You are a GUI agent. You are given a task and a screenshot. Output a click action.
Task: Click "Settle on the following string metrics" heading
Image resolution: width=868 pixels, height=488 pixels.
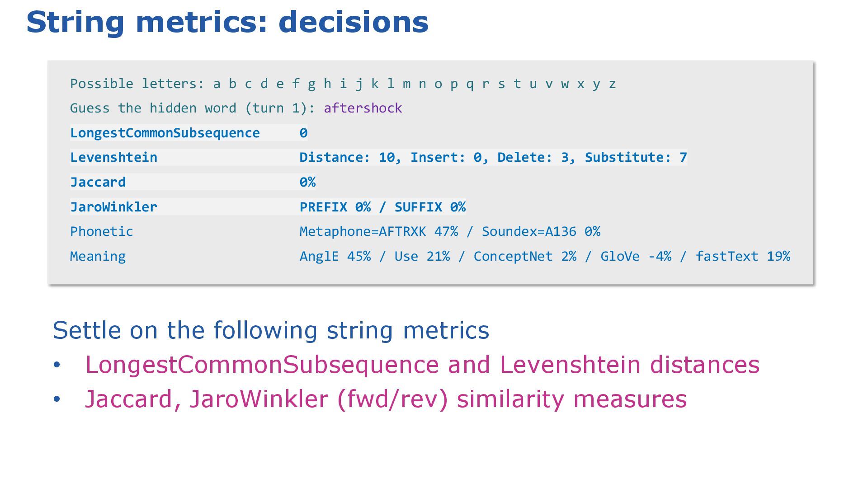click(x=271, y=330)
